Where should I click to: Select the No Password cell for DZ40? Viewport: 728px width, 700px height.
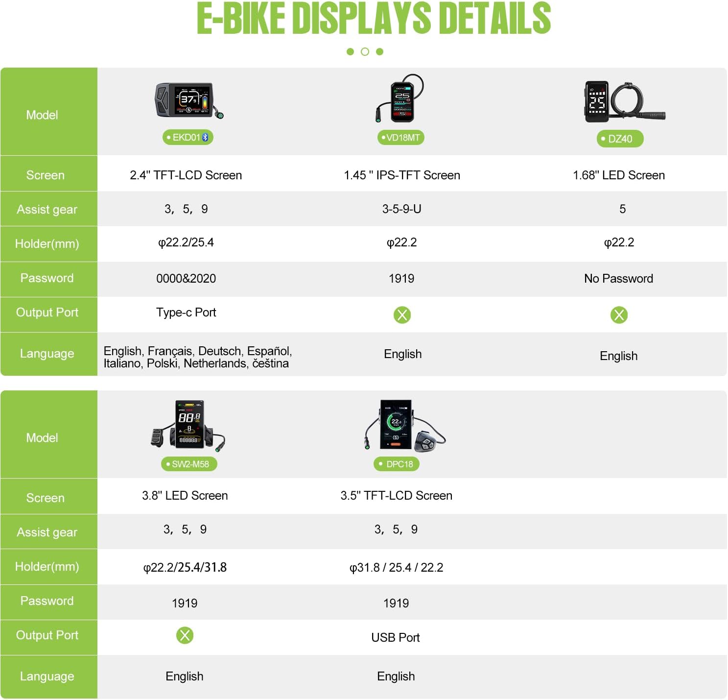click(618, 279)
